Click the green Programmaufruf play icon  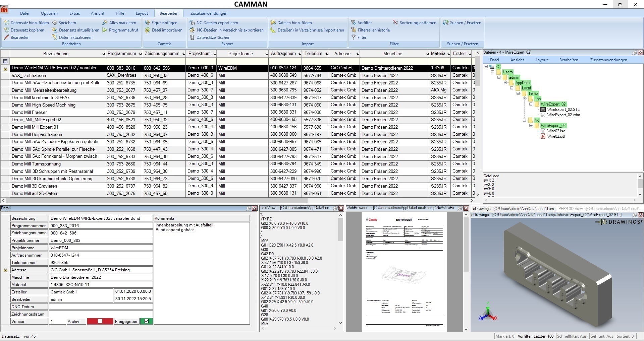pyautogui.click(x=105, y=30)
